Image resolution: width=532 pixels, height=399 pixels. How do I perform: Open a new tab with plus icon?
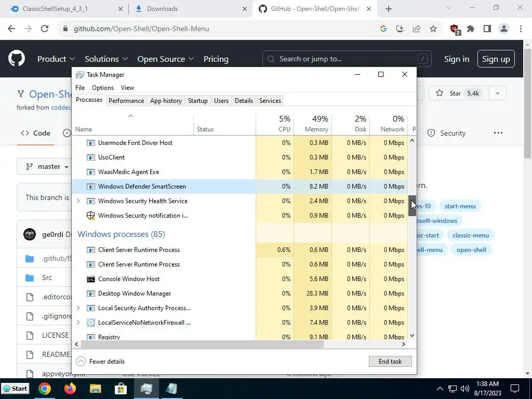(389, 9)
